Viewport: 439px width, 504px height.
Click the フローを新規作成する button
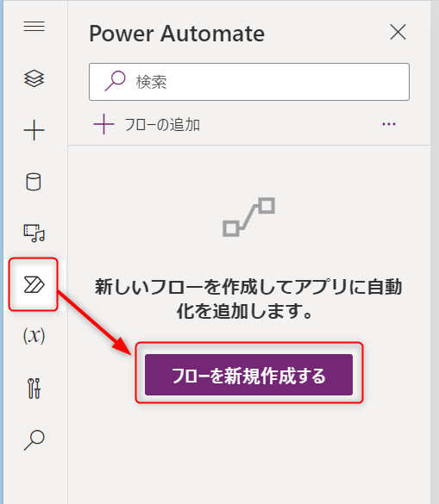point(248,375)
